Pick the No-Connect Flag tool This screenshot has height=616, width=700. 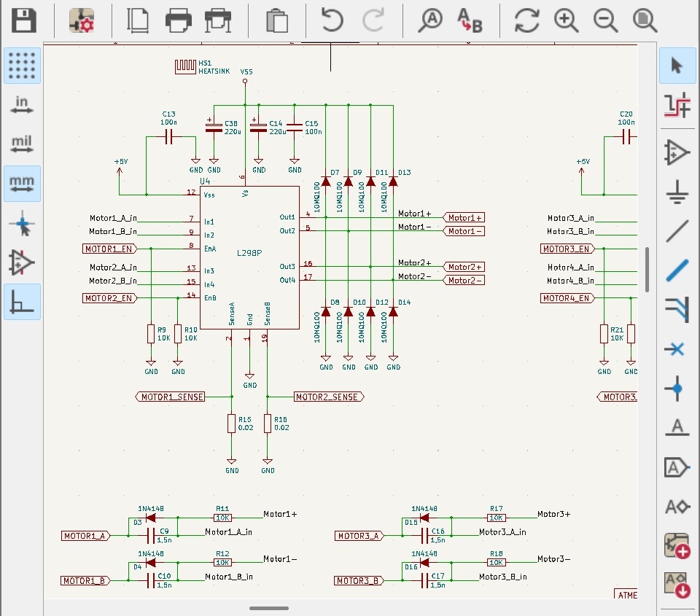point(677,349)
